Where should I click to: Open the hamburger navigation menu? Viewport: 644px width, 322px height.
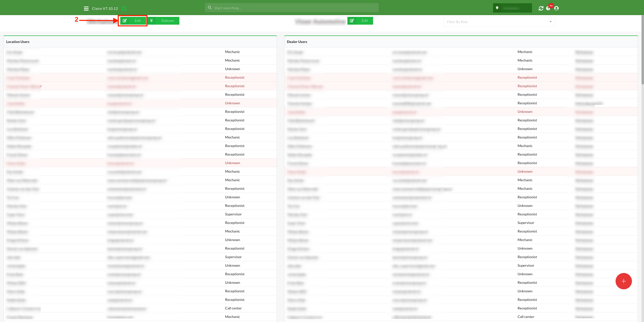86,9
